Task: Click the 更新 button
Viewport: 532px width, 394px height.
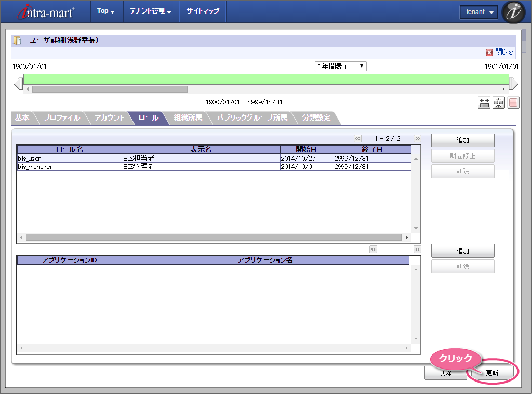Action: (493, 373)
